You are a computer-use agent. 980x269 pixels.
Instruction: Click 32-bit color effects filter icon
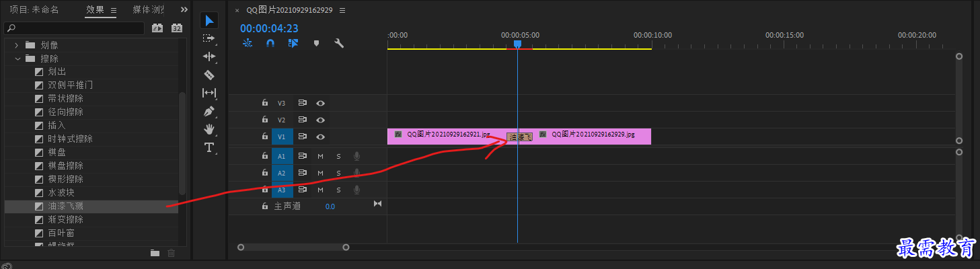click(x=177, y=28)
